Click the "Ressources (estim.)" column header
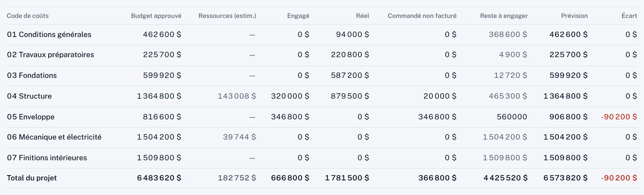This screenshot has height=195, width=644. 227,16
